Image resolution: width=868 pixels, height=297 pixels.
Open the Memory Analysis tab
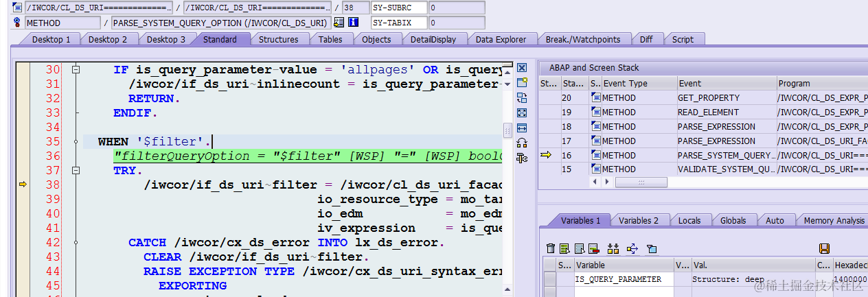(x=834, y=220)
